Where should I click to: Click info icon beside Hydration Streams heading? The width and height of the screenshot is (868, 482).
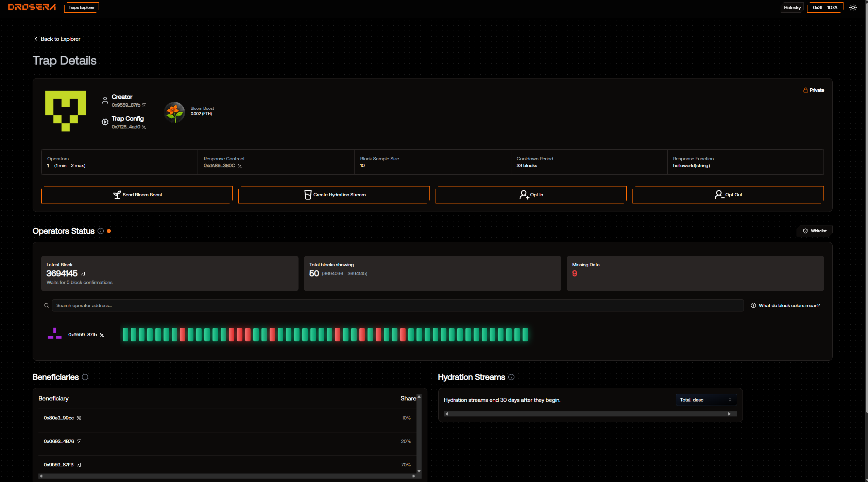click(x=511, y=377)
